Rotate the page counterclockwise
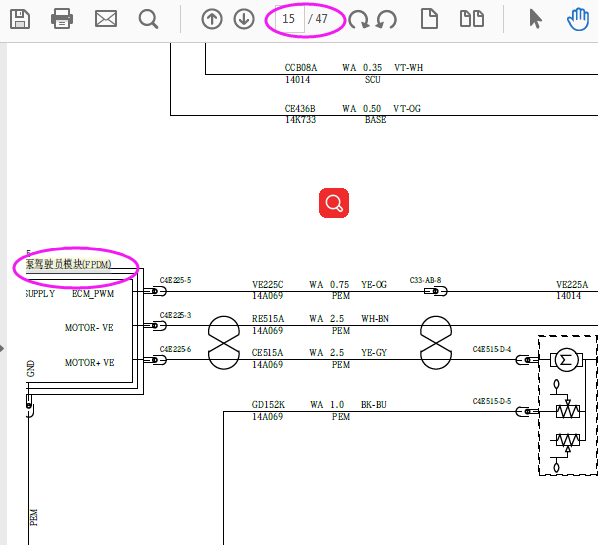The width and height of the screenshot is (598, 545). pyautogui.click(x=386, y=19)
